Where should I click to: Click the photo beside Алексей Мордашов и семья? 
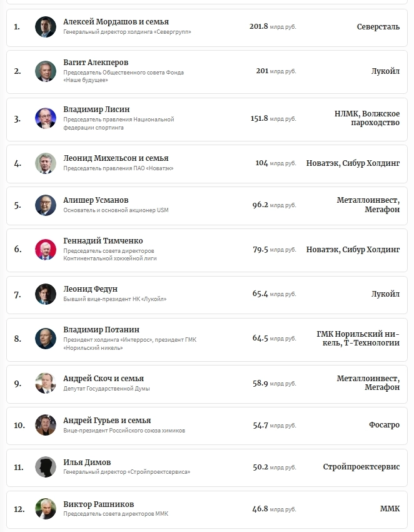46,27
